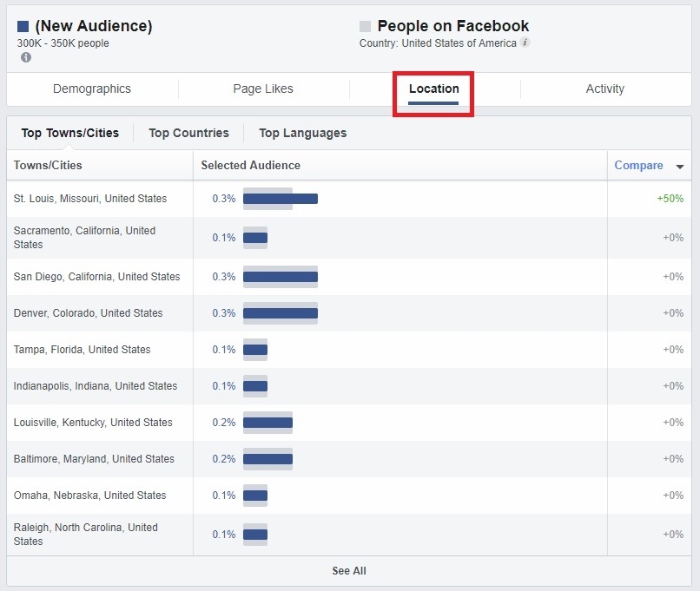Screen dimensions: 700x591
Task: Select the Top Countries view
Action: pyautogui.click(x=188, y=133)
